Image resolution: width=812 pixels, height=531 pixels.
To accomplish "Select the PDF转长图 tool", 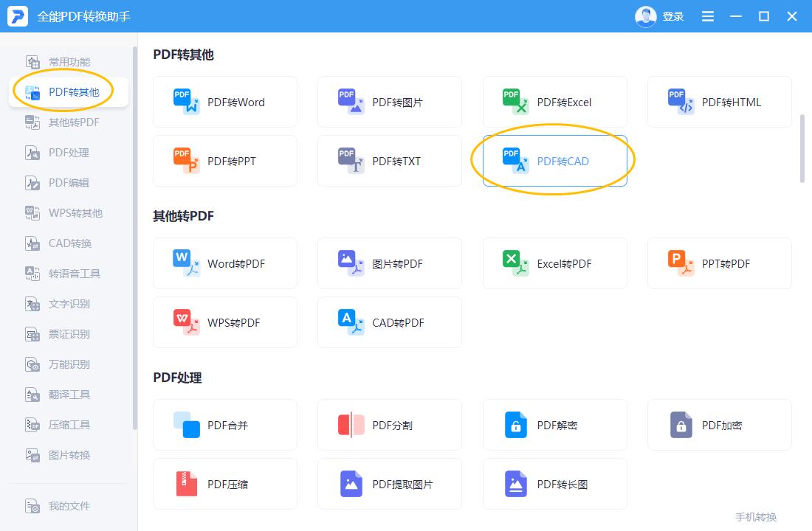I will [554, 484].
